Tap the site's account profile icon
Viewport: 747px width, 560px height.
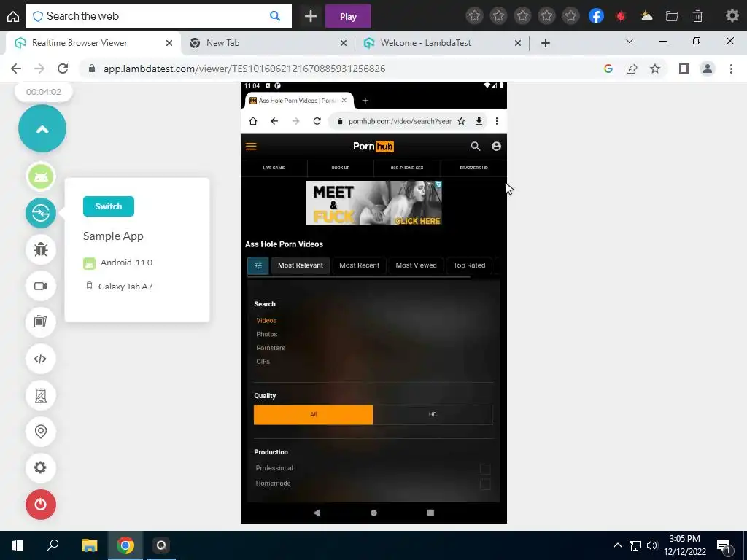[x=496, y=146]
